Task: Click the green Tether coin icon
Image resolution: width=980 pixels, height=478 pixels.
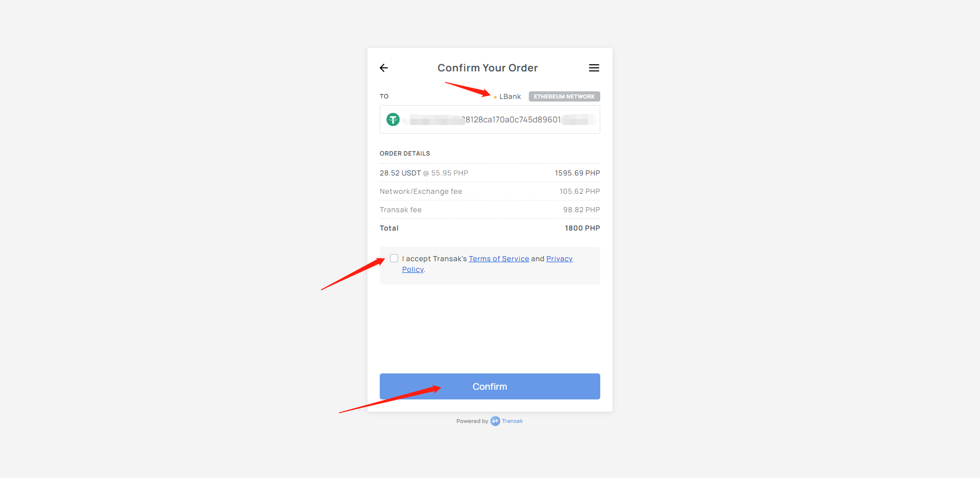Action: click(393, 119)
